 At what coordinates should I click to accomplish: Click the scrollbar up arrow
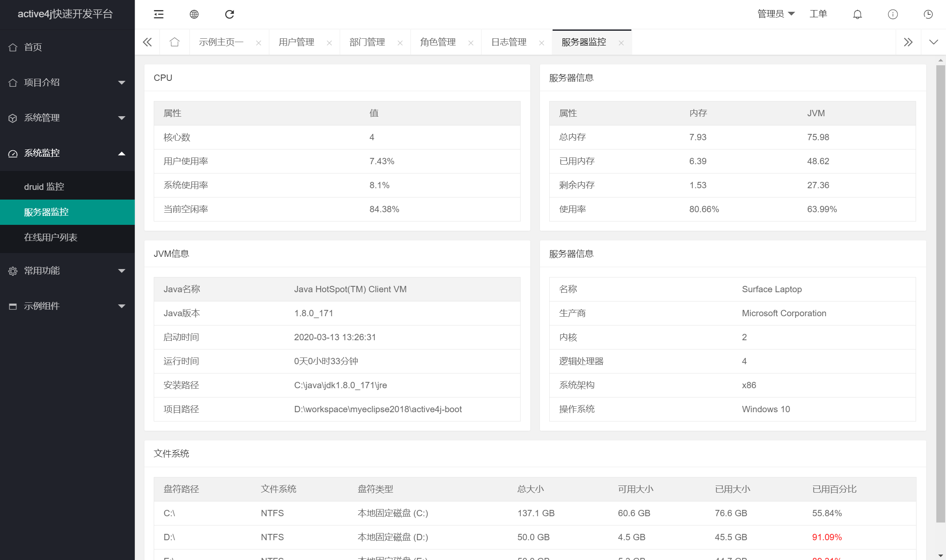941,60
